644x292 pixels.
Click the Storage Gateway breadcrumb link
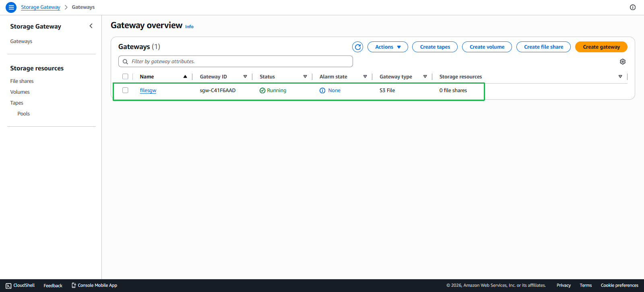(41, 7)
